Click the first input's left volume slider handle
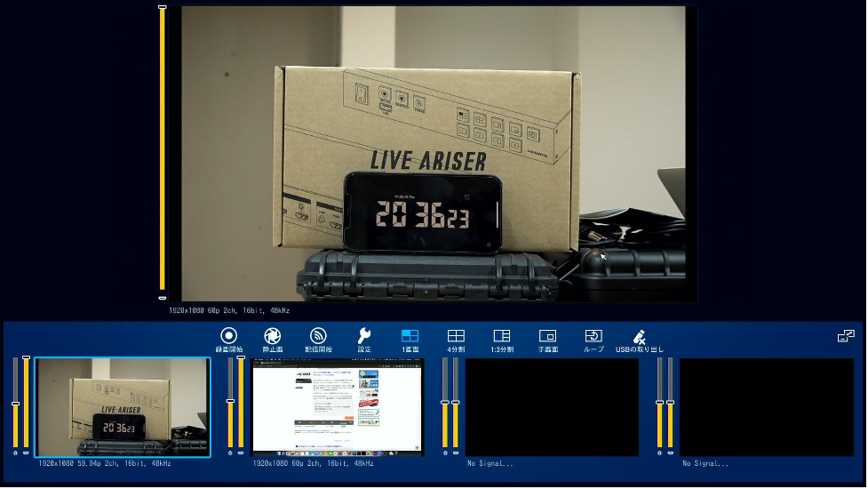This screenshot has height=489, width=868. (x=15, y=403)
